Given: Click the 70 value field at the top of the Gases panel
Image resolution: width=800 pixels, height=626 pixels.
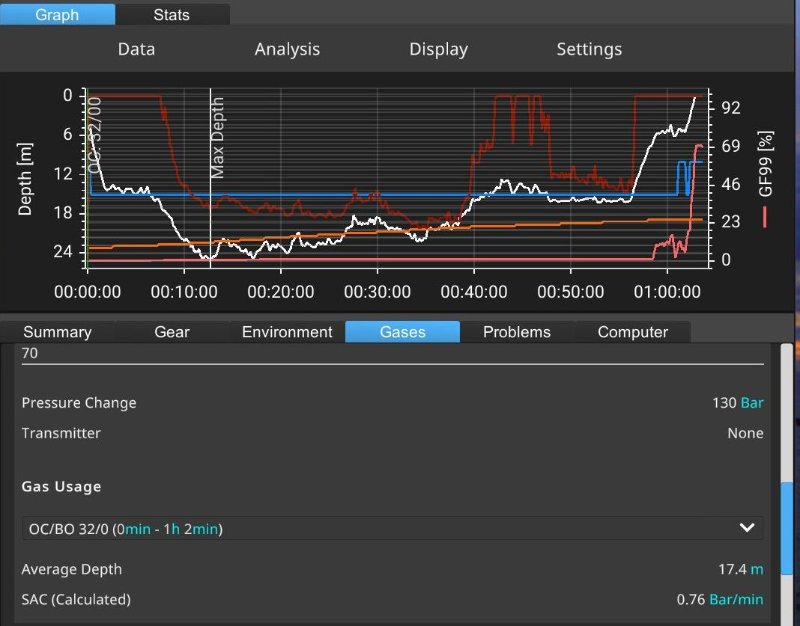Looking at the screenshot, I should [x=392, y=354].
